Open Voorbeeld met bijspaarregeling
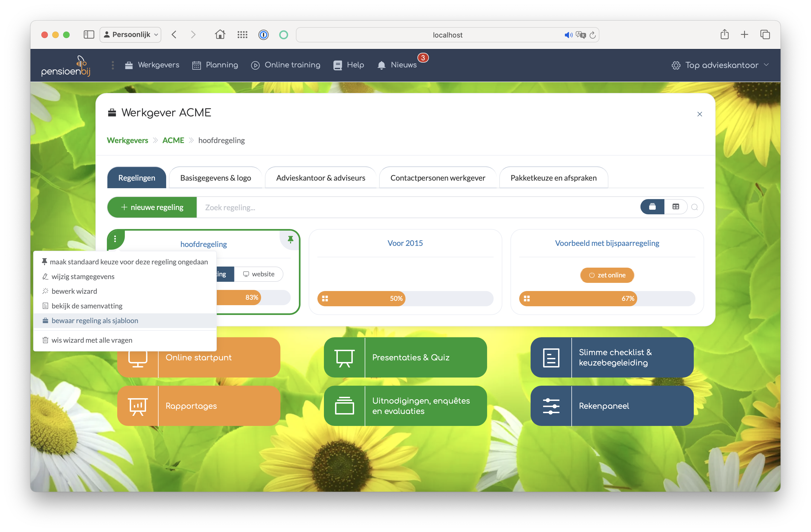Viewport: 811px width, 532px height. pos(607,243)
